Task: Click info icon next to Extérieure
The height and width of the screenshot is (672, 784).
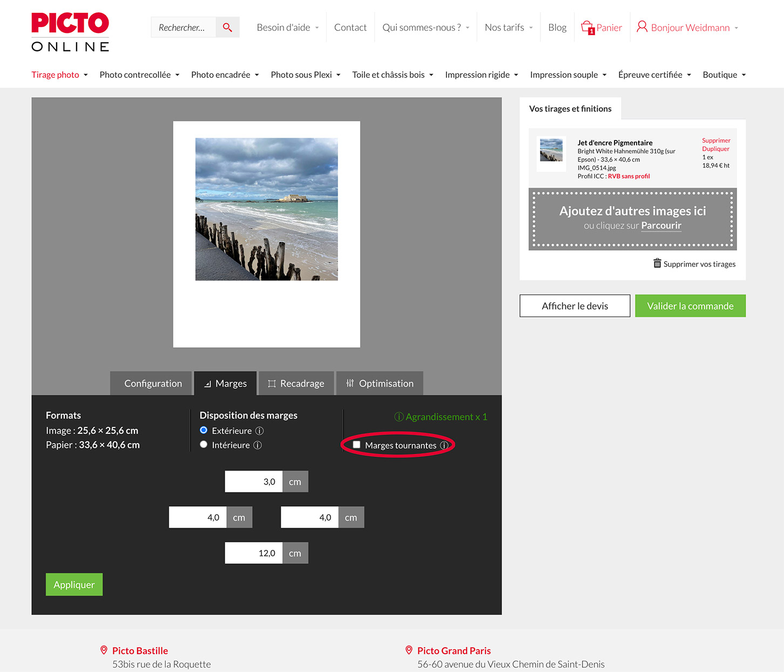Action: pyautogui.click(x=260, y=431)
